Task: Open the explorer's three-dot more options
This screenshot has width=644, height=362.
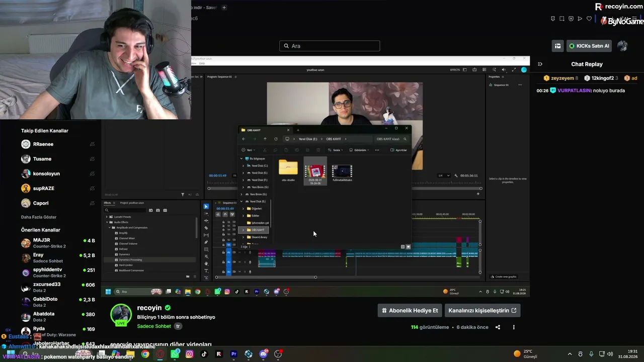Action: (377, 150)
